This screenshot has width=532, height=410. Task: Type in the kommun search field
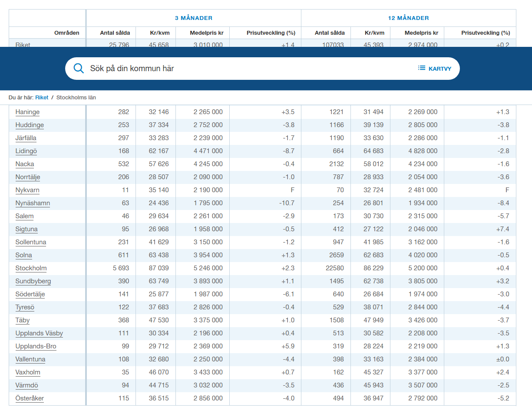coord(243,69)
